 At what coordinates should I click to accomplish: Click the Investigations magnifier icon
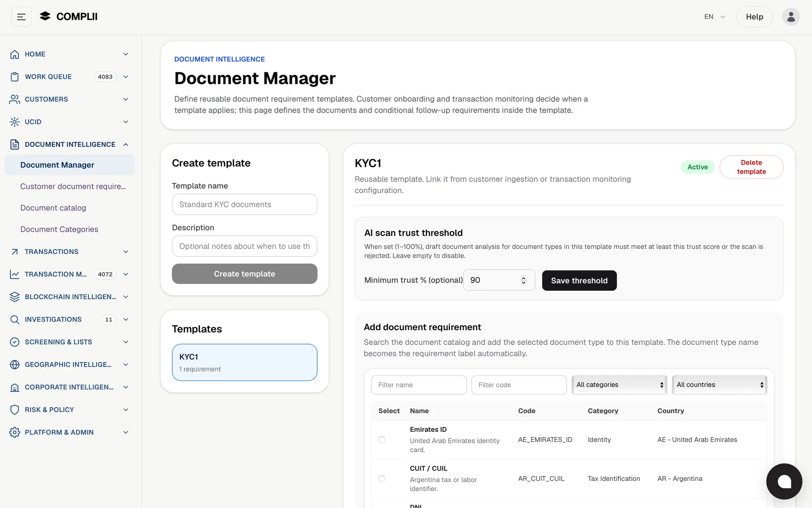[x=15, y=319]
